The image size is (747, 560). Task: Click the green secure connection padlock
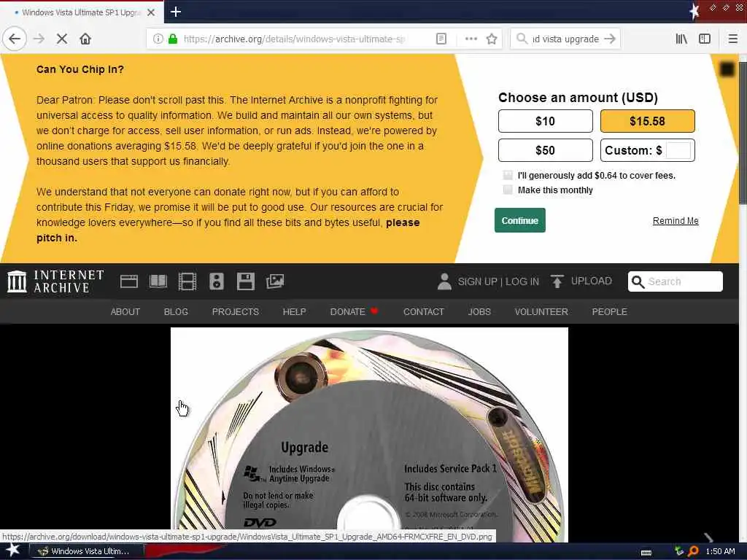[173, 39]
